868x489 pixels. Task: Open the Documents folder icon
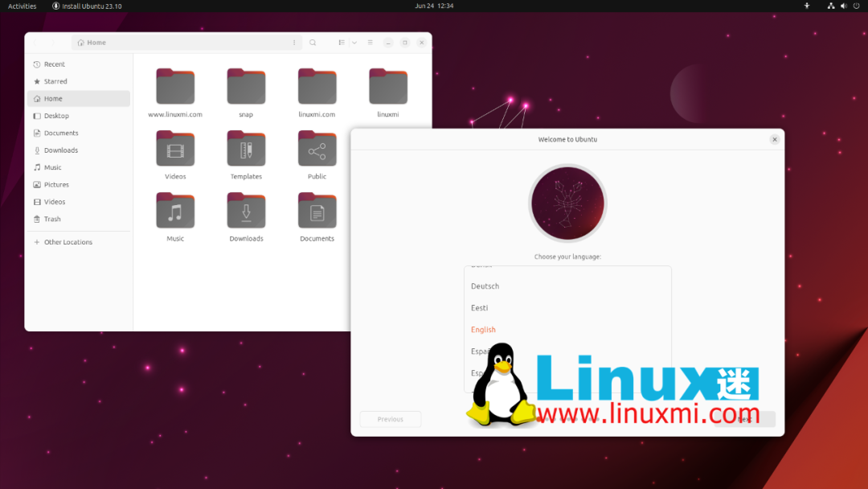317,211
